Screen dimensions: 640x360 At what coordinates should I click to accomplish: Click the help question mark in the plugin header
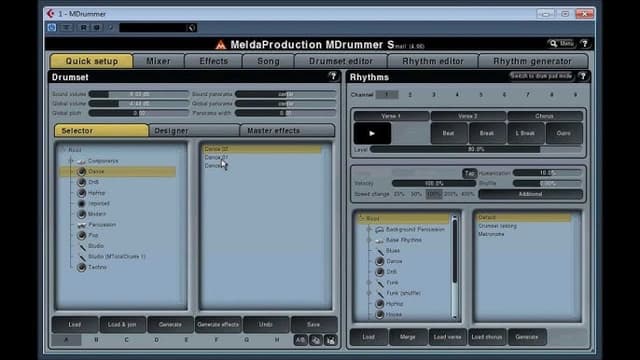tap(584, 43)
